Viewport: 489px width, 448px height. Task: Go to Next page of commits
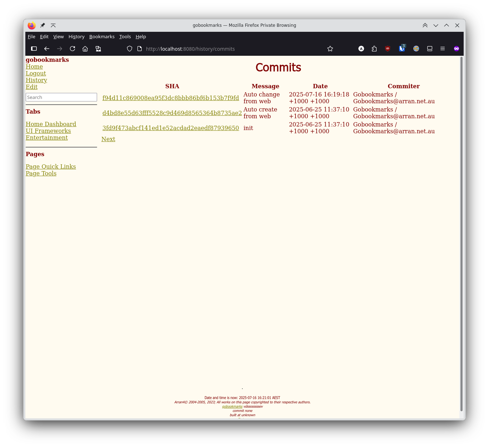108,139
